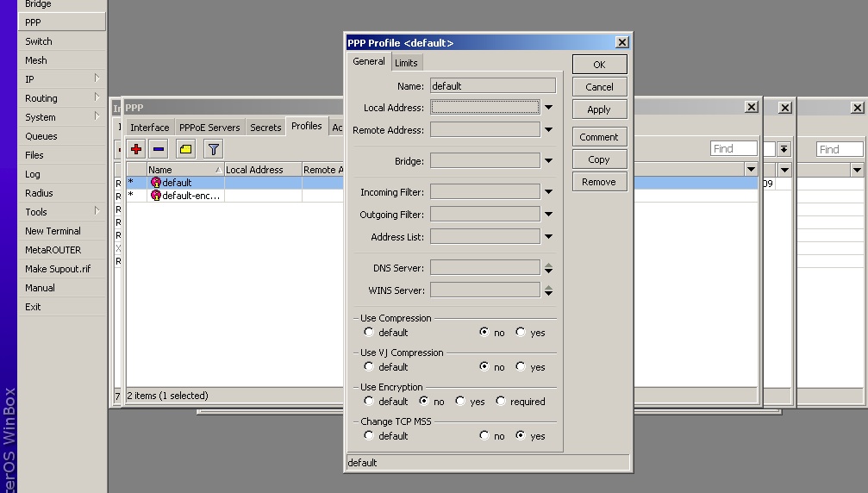This screenshot has height=493, width=868.
Task: Click DNS Server up-down arrows
Action: (x=548, y=268)
